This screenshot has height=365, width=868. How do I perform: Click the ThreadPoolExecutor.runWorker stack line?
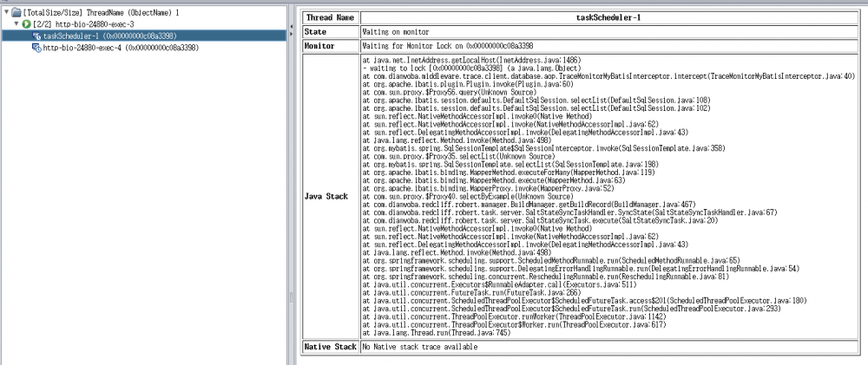click(515, 317)
